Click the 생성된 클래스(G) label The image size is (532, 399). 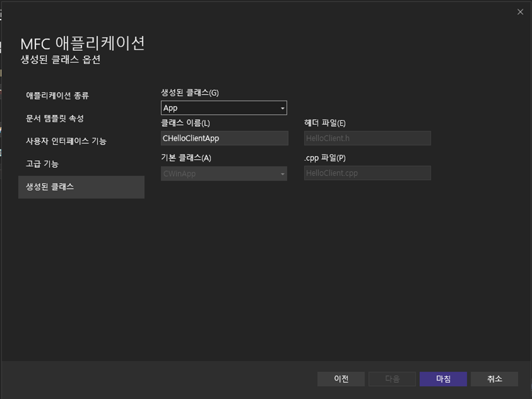190,93
